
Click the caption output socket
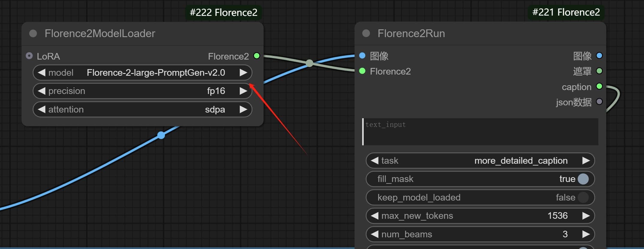tap(599, 86)
